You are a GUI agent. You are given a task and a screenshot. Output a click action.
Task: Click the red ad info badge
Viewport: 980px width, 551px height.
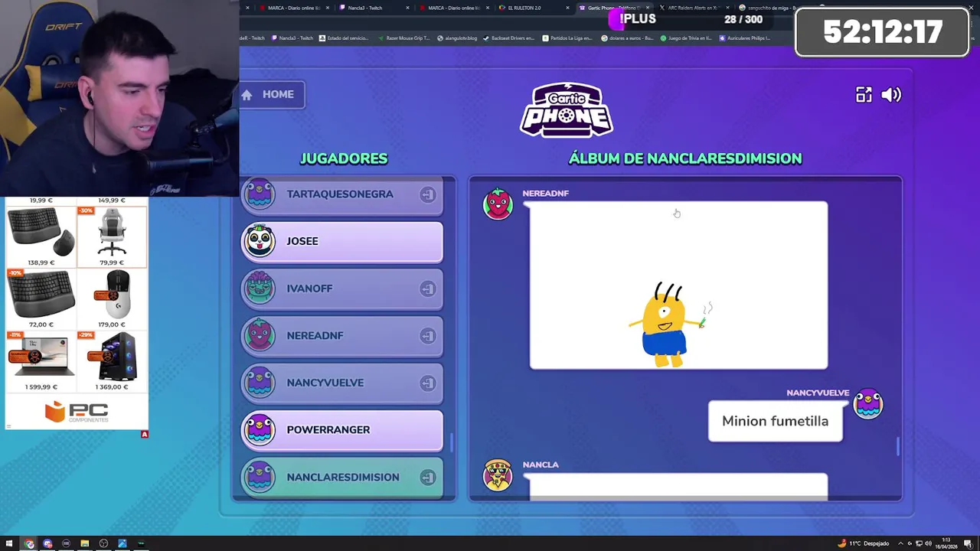tap(144, 434)
